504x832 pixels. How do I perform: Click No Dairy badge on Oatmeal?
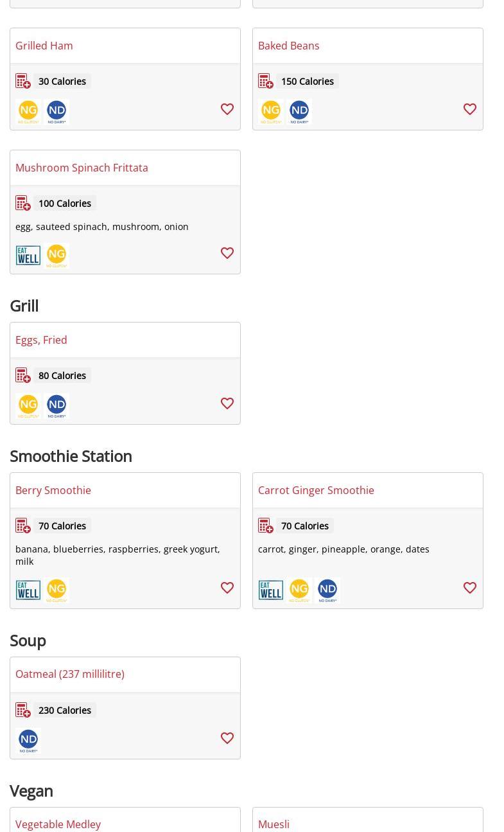point(28,741)
